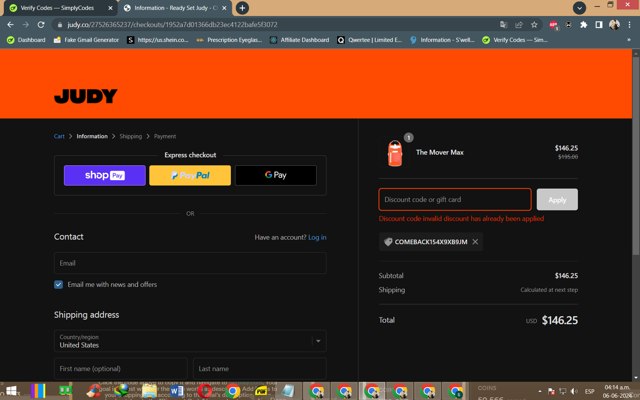This screenshot has height=400, width=640.
Task: Uncheck Email me with news and offers
Action: (58, 284)
